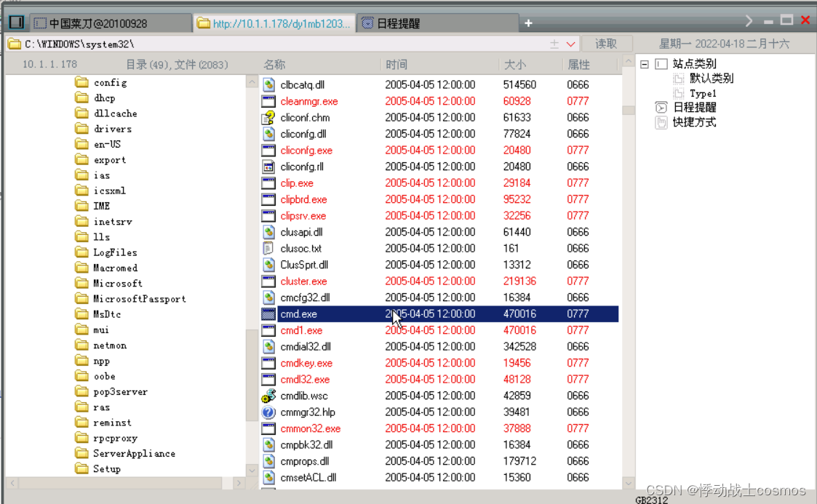The width and height of the screenshot is (817, 504).
Task: Open the dllcache folder
Action: pyautogui.click(x=115, y=113)
